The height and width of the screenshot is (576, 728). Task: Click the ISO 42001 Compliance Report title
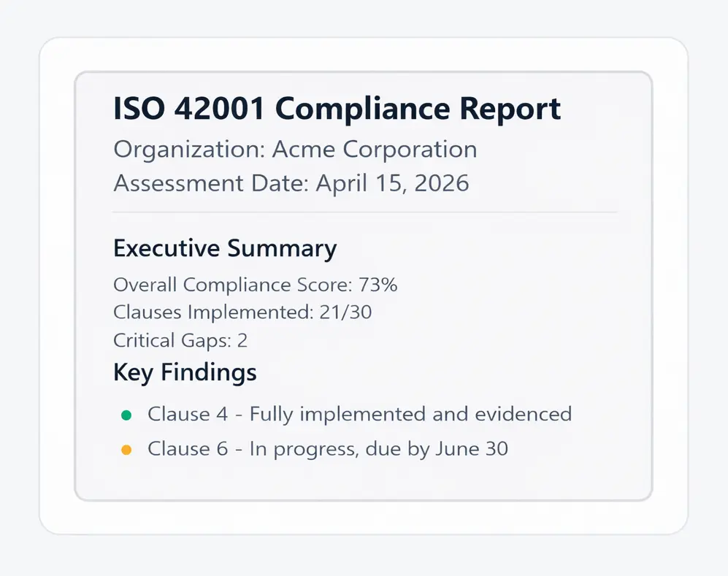pyautogui.click(x=337, y=109)
